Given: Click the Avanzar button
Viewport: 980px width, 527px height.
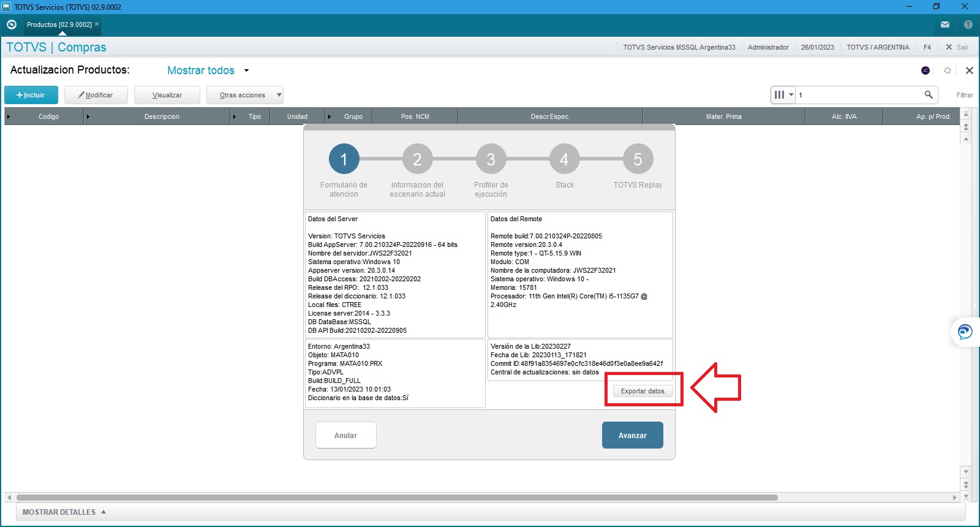Looking at the screenshot, I should pyautogui.click(x=633, y=435).
